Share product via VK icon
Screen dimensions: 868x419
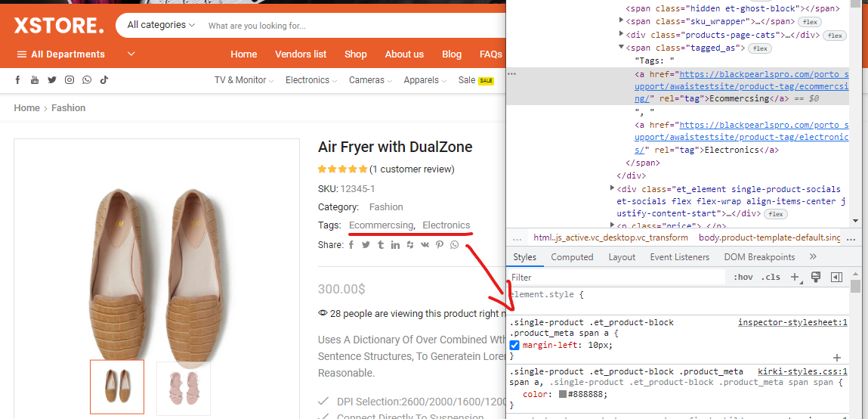pyautogui.click(x=425, y=245)
